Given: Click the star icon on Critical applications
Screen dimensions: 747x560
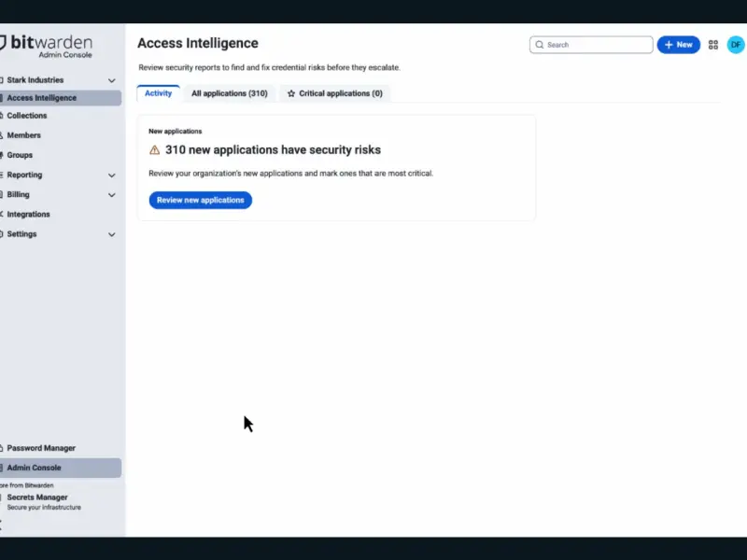Looking at the screenshot, I should tap(291, 94).
